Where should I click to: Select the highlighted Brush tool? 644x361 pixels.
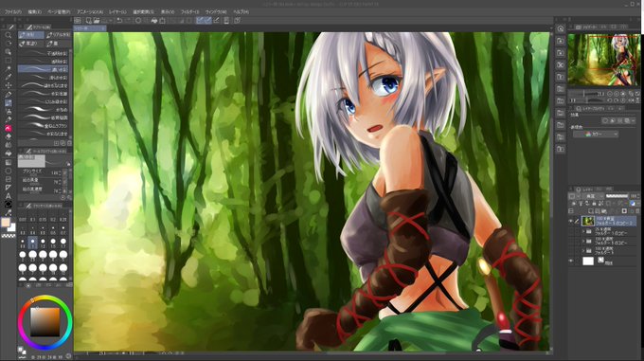pos(9,102)
